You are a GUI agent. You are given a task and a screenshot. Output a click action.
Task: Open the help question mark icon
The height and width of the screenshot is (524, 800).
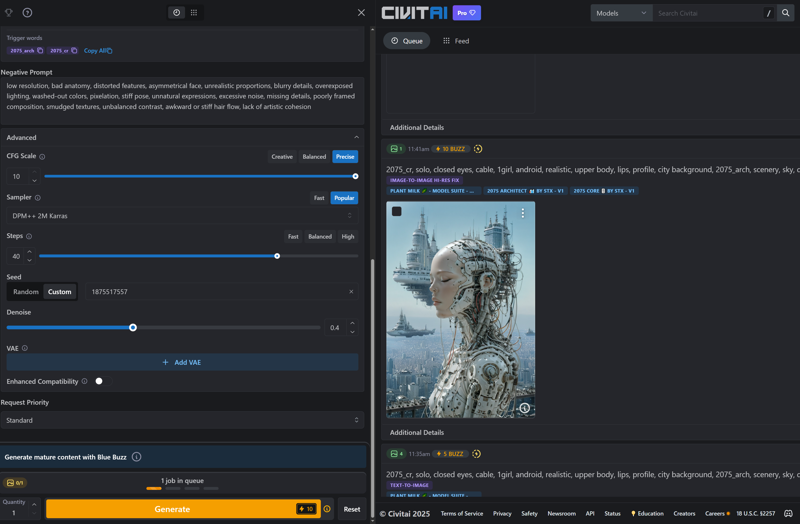[27, 13]
